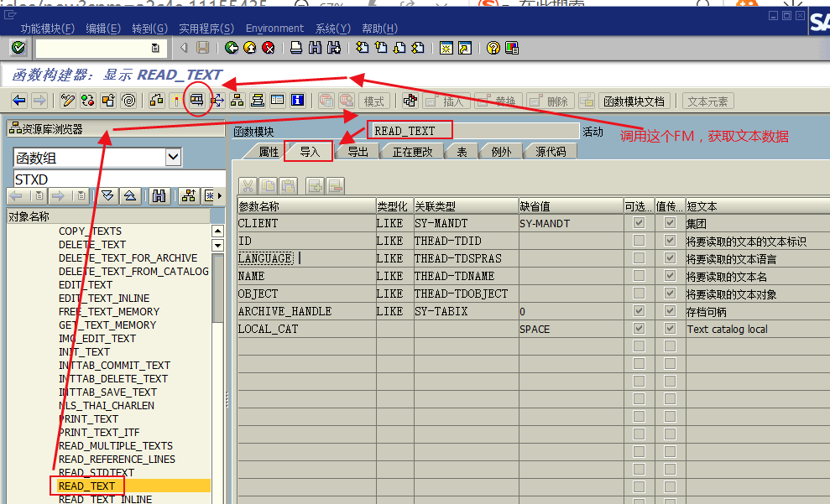The height and width of the screenshot is (504, 830).
Task: Click Expand subtree icon in repository browser
Action: point(107,196)
